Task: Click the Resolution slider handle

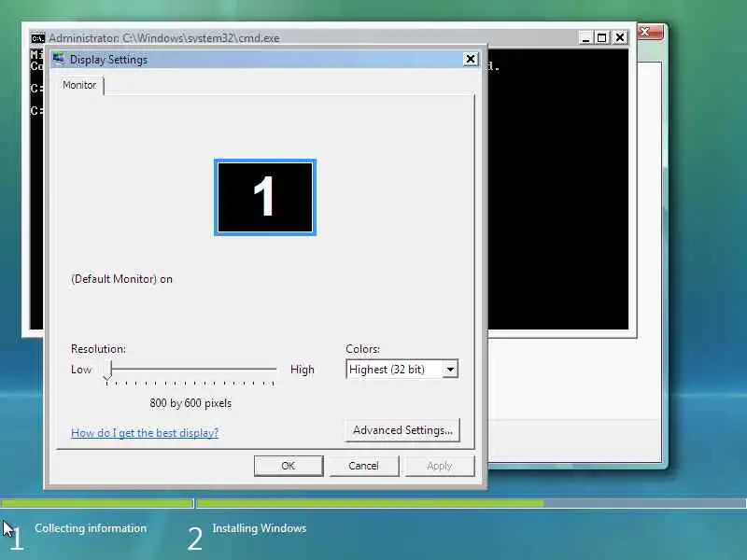Action: (108, 371)
